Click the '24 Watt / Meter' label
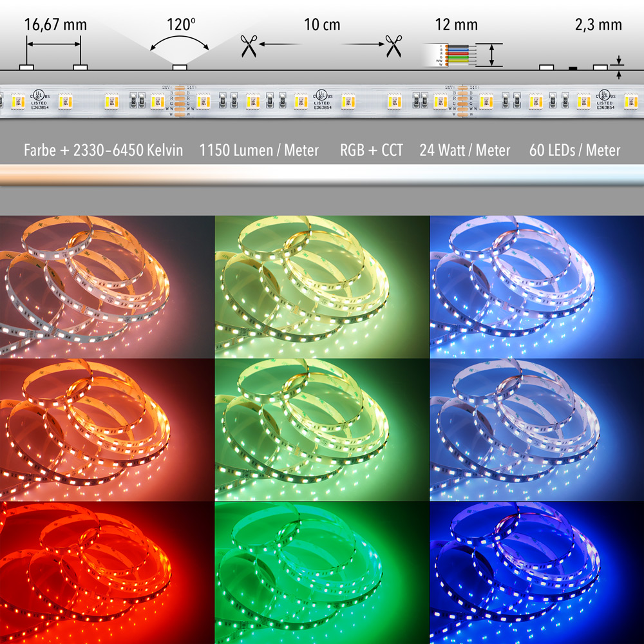 [464, 151]
